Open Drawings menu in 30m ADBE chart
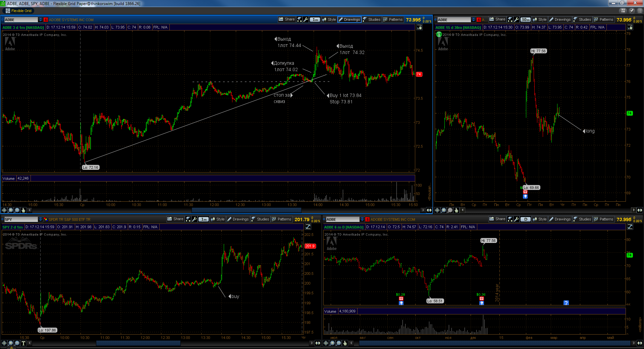Viewport: 644px width, 349px height. click(x=560, y=19)
